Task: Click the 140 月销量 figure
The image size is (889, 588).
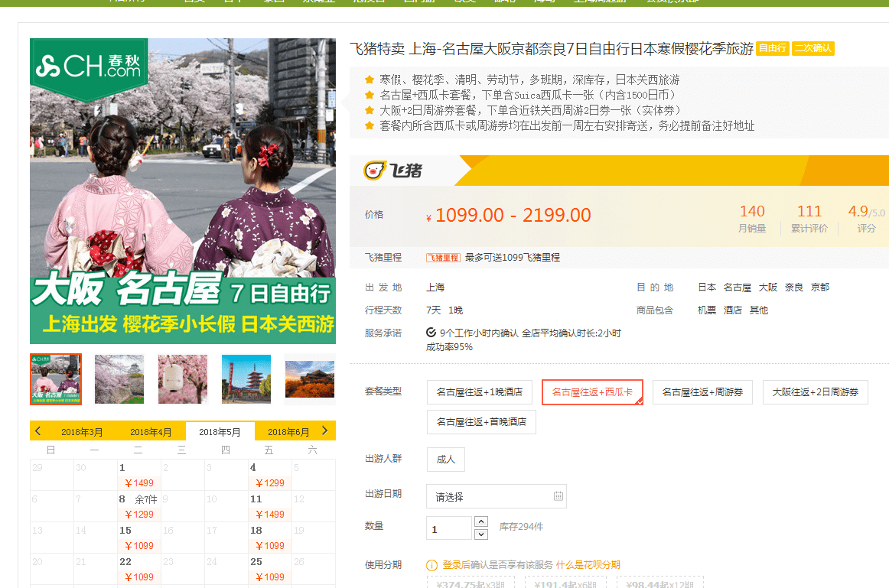Action: 752,219
